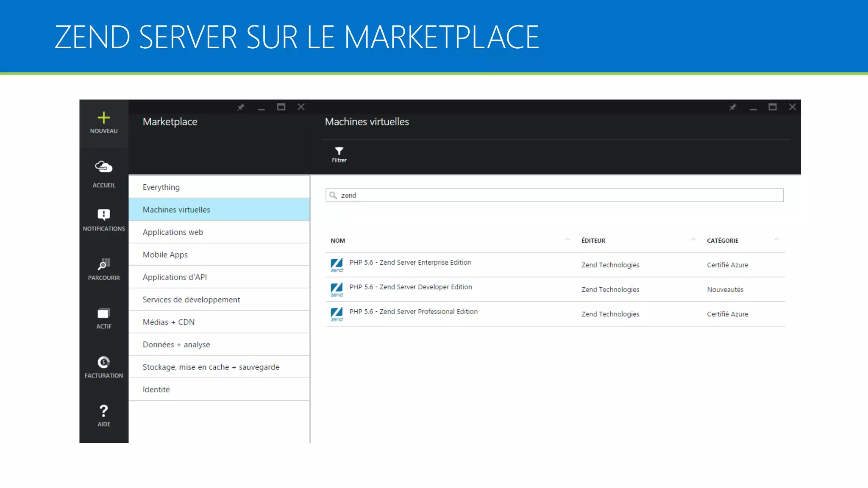Screen dimensions: 868x488
Task: Open the Actif sidebar icon
Action: (x=104, y=313)
